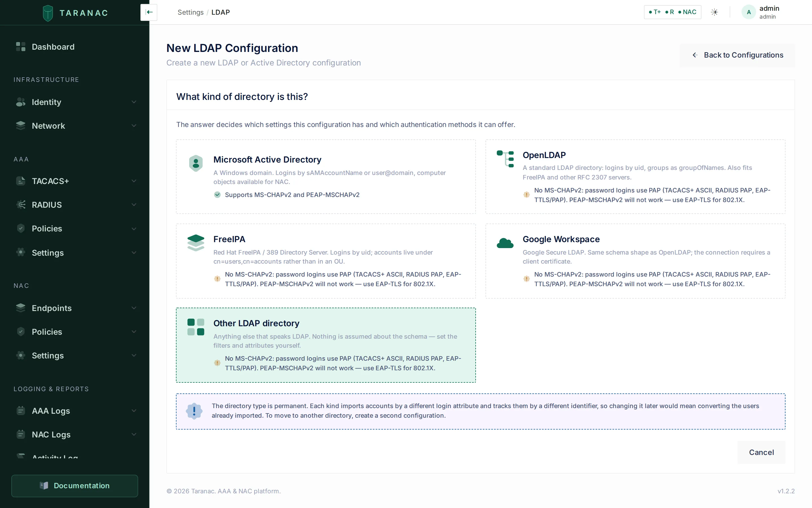Open the Network menu item
The width and height of the screenshot is (812, 508).
pos(74,126)
